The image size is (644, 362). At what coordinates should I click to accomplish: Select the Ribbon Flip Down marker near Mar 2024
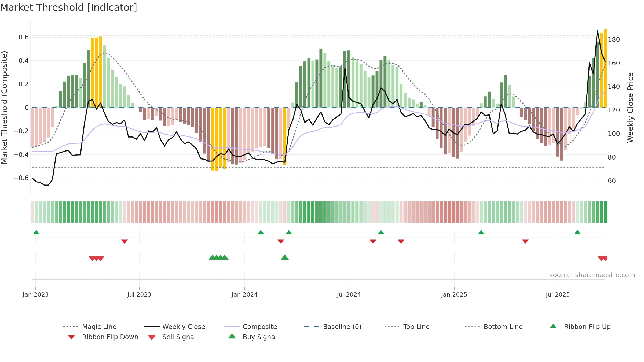pos(281,242)
